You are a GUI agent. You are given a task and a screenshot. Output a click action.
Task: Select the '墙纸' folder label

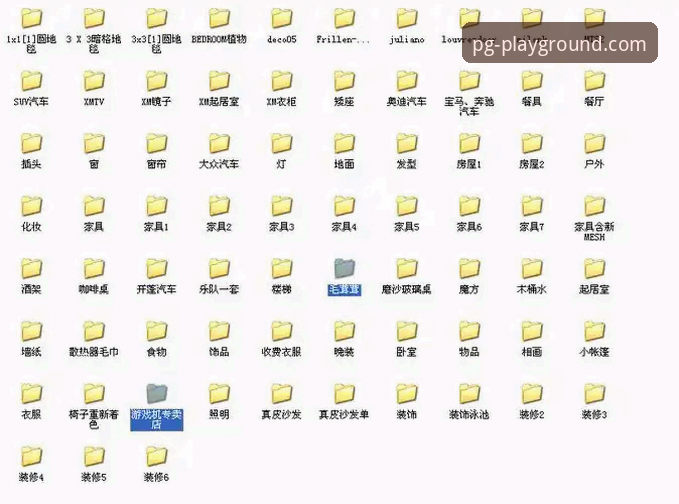pos(31,352)
